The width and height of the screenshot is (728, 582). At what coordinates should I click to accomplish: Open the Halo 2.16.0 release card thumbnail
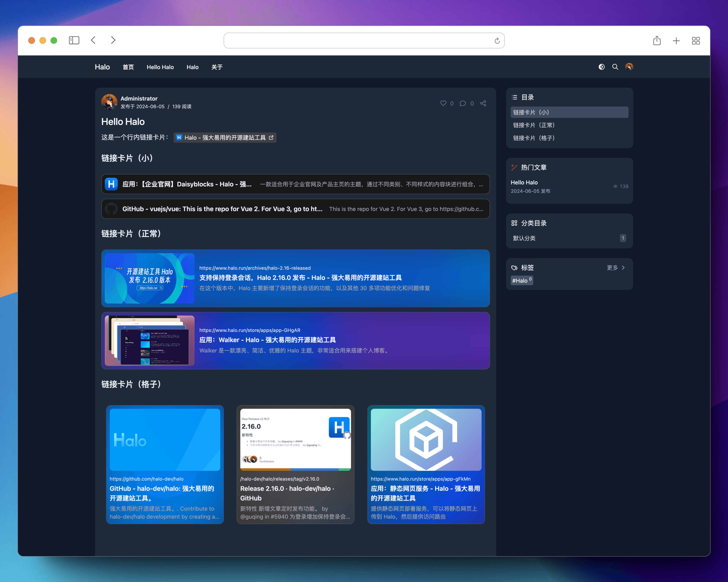[x=150, y=278]
